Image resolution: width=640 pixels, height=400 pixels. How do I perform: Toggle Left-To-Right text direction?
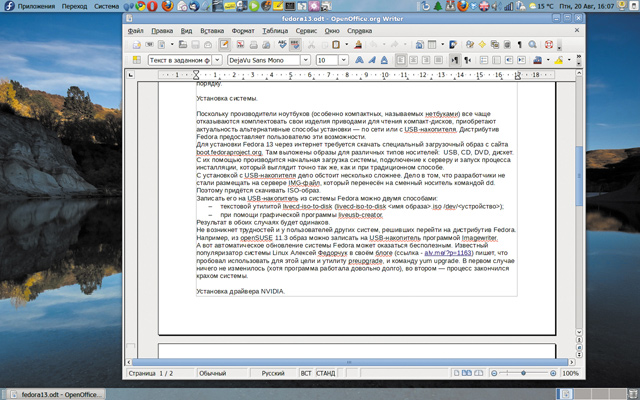click(x=454, y=60)
